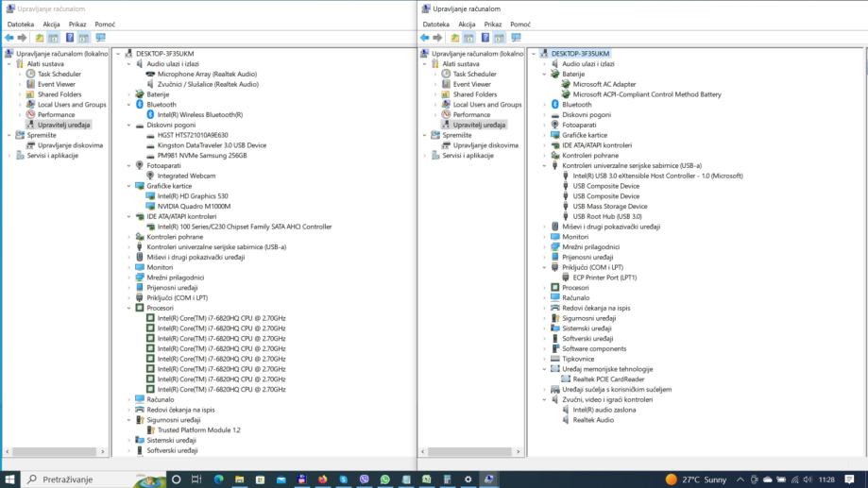Open Akcija menu in left window
The width and height of the screenshot is (868, 488).
[52, 25]
